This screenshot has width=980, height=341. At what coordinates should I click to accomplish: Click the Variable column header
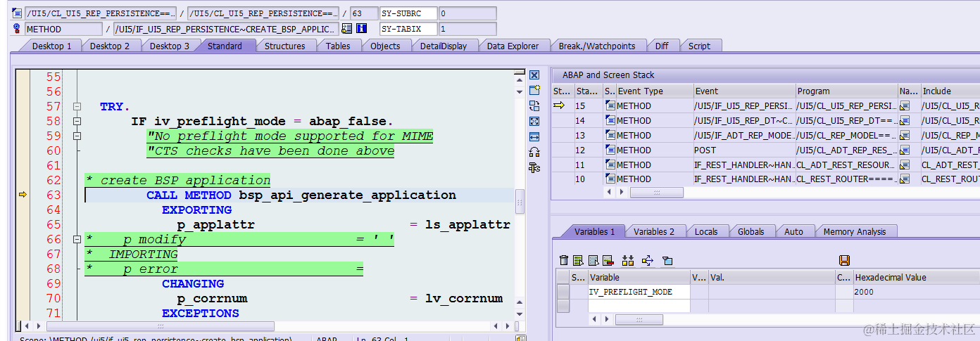click(x=639, y=277)
